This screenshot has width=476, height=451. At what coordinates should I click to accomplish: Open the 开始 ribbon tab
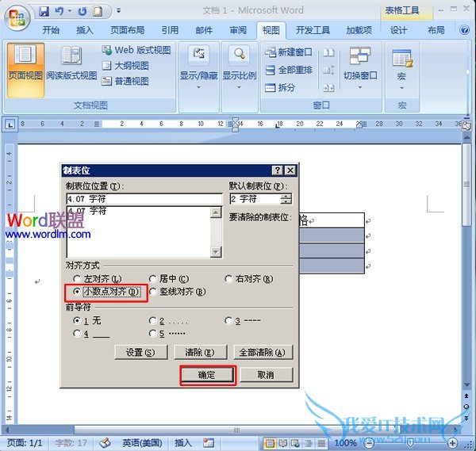51,30
